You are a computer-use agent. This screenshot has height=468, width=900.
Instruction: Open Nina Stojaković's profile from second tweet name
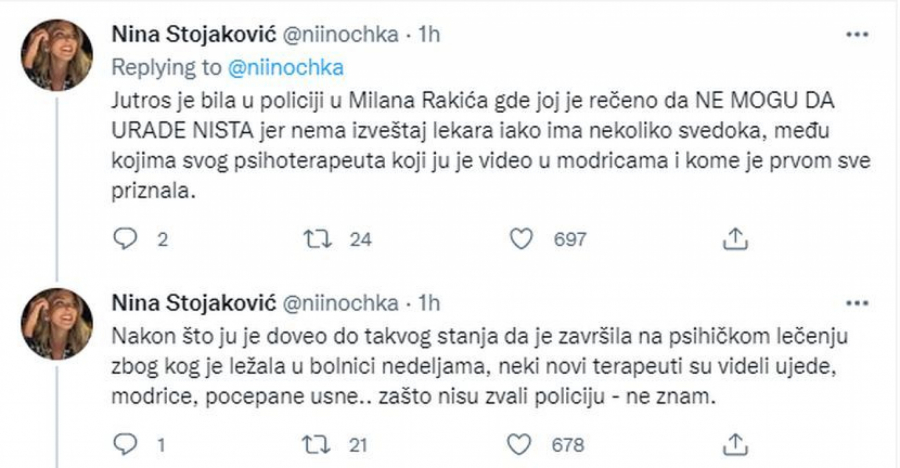coord(183,302)
